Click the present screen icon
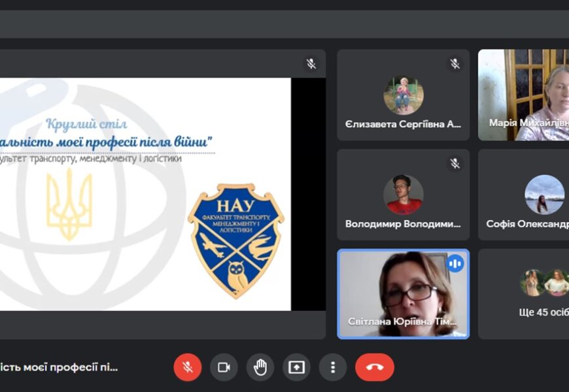Image resolution: width=569 pixels, height=392 pixels. [296, 367]
